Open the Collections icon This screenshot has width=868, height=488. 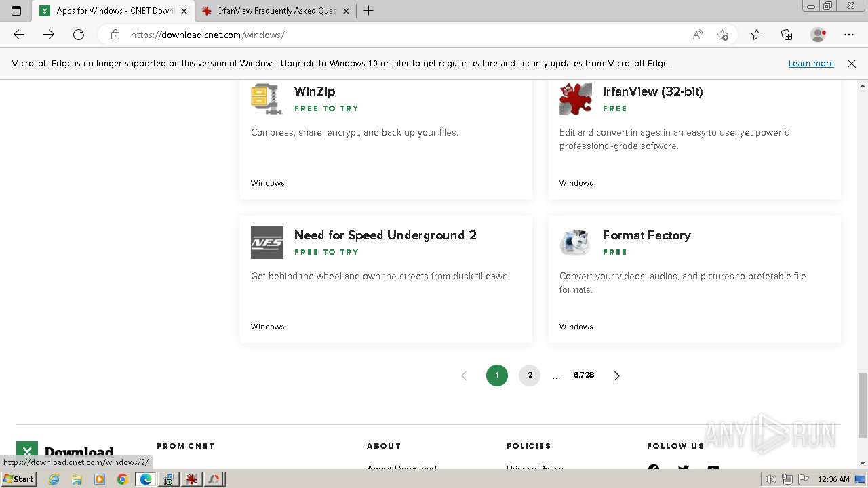(x=787, y=35)
